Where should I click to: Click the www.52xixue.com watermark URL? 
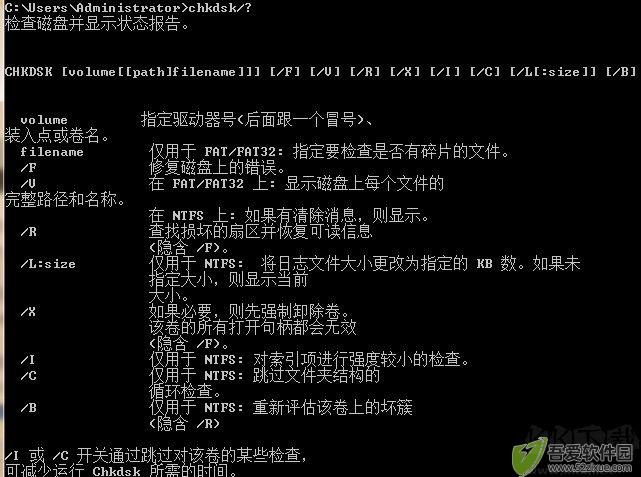pyautogui.click(x=589, y=468)
